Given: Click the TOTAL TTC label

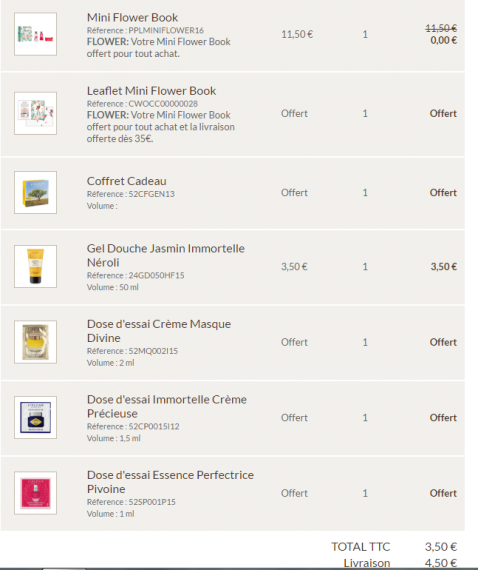Looking at the screenshot, I should tap(360, 547).
